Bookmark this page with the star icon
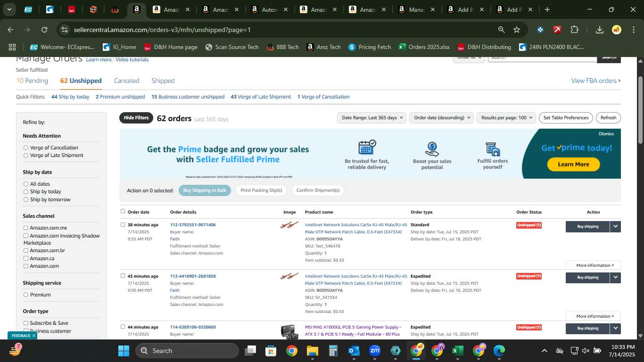 [517, 30]
